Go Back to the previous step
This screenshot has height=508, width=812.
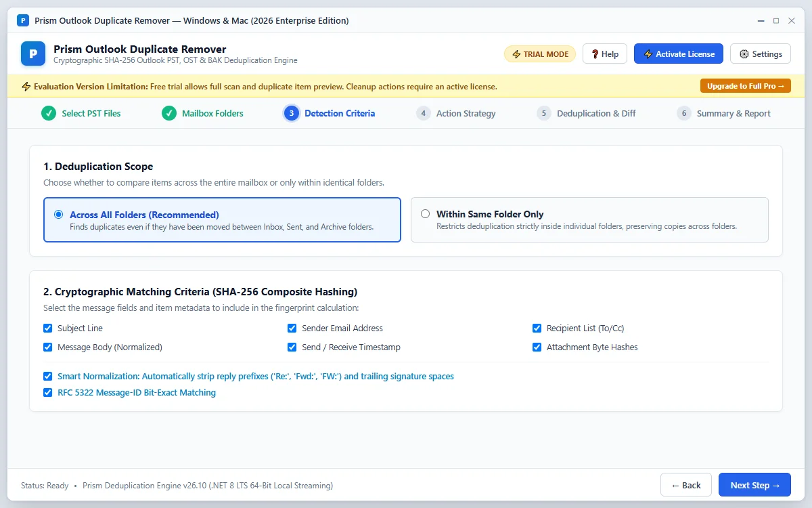(x=685, y=485)
